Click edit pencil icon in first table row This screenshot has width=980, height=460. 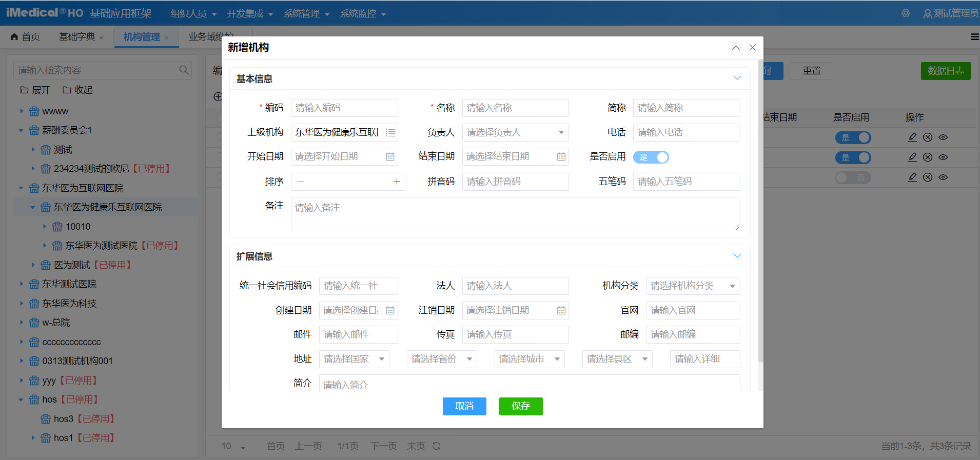tap(912, 137)
